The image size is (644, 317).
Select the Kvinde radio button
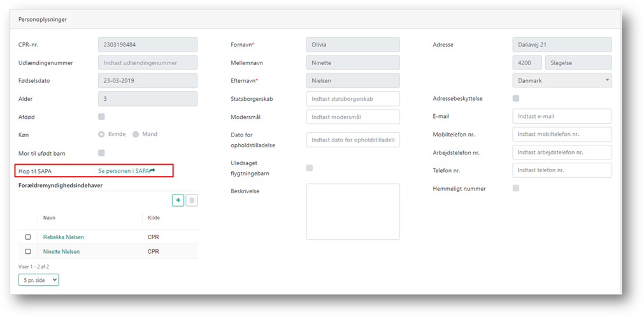click(x=101, y=135)
